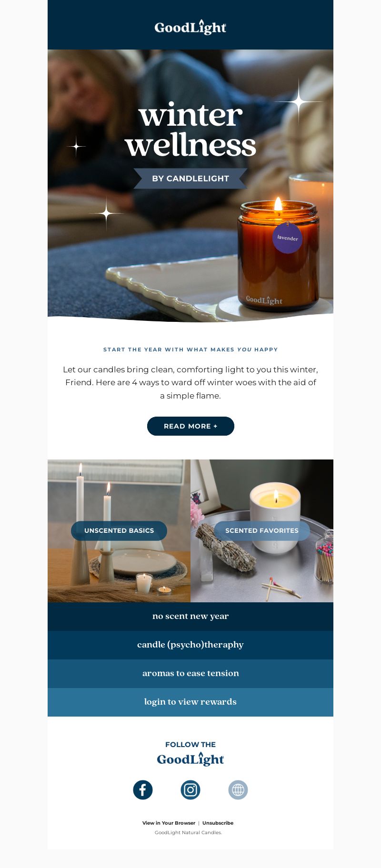Click the 'winter wellness' hero headline
This screenshot has height=868, width=381.
click(x=190, y=130)
